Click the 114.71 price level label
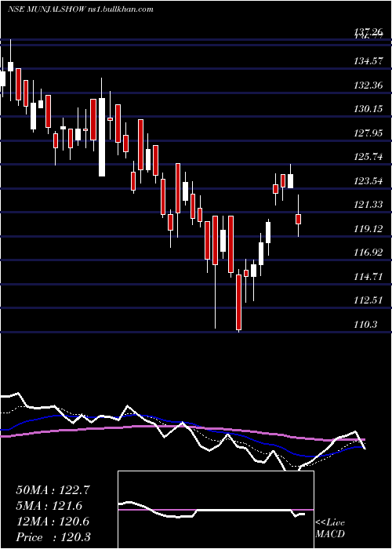392x549 pixels. pyautogui.click(x=368, y=277)
